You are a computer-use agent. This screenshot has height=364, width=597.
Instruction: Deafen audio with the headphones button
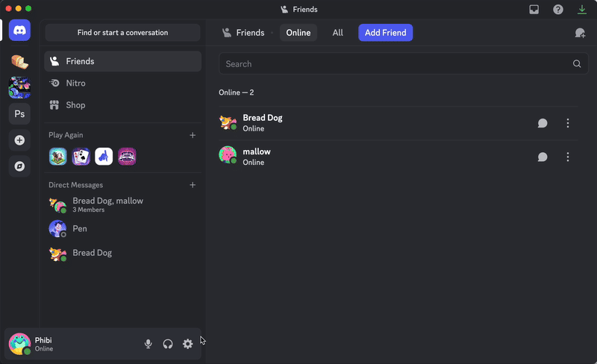168,344
